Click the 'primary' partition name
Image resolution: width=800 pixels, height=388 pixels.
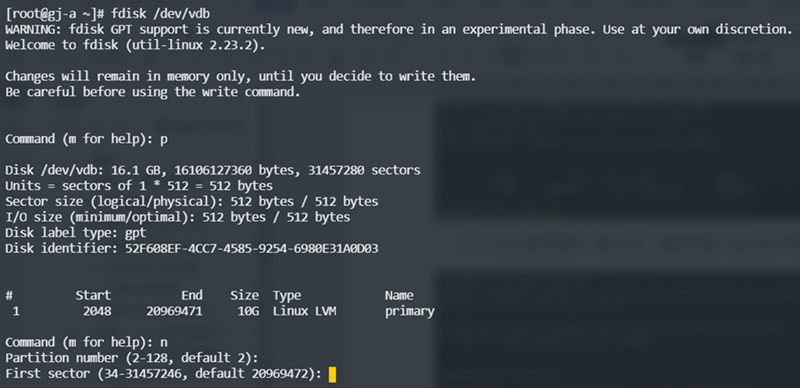pos(410,311)
